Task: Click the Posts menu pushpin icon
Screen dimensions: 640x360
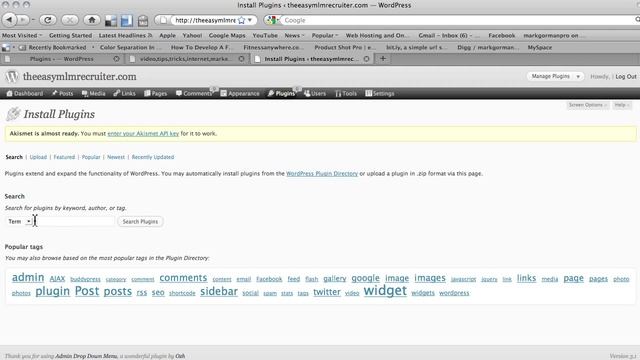Action: [55, 93]
